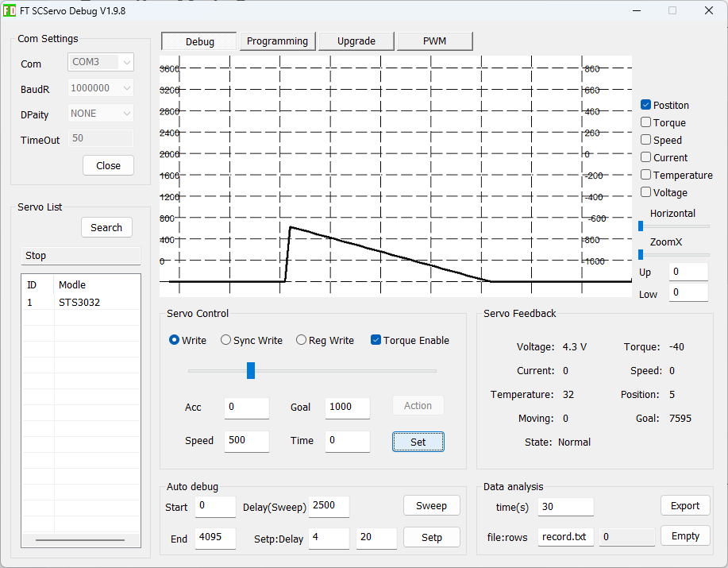Viewport: 728px width, 568px height.
Task: Enable the Speed graph checkbox
Action: pyautogui.click(x=645, y=140)
